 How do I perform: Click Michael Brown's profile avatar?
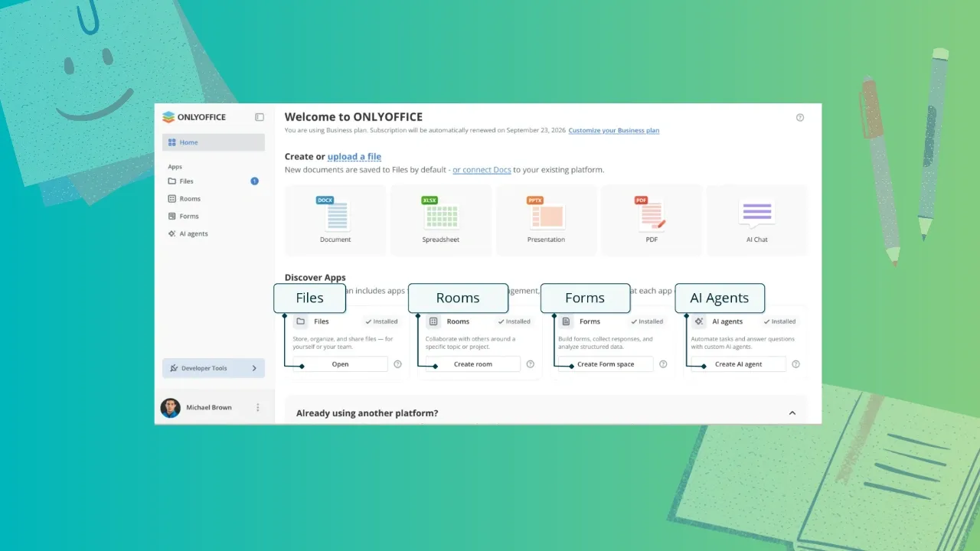[x=170, y=408]
